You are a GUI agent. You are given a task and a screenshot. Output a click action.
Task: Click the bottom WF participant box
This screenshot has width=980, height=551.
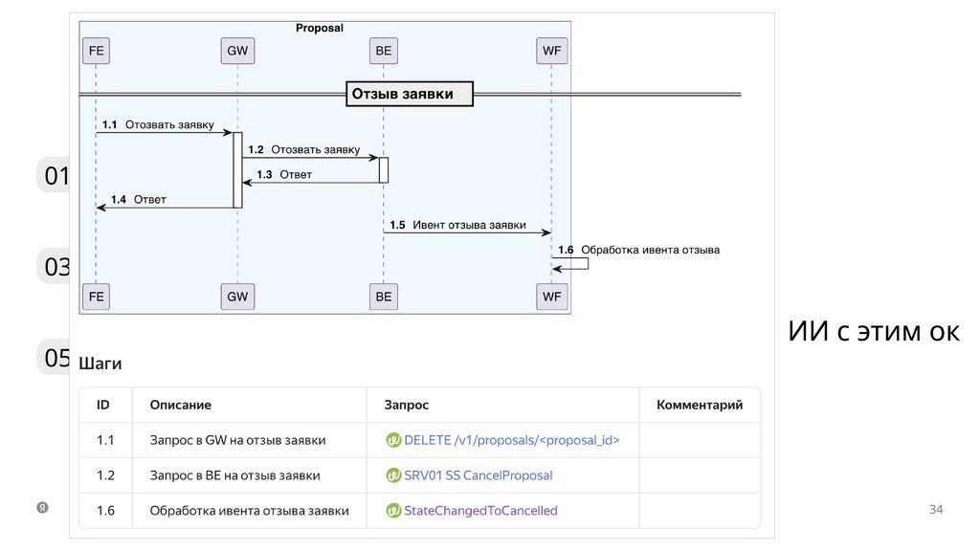tap(551, 297)
